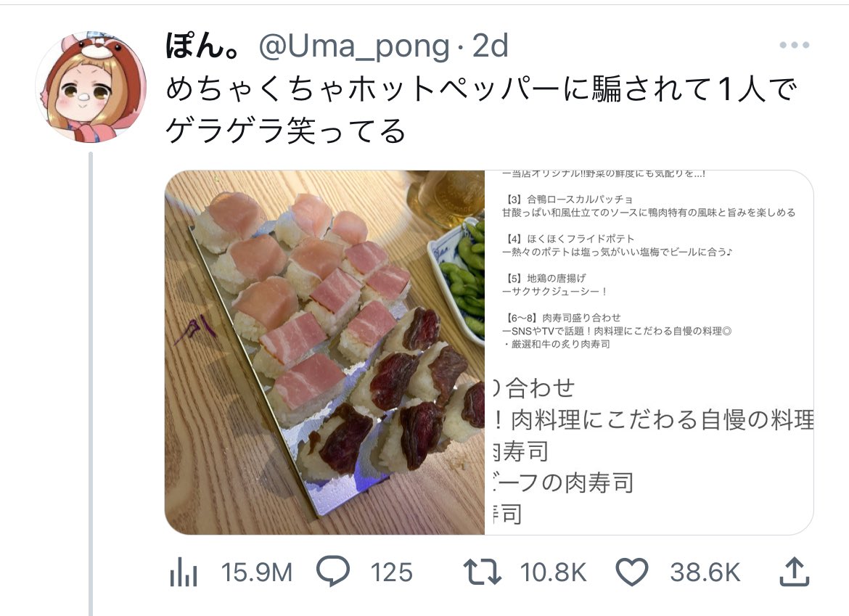Click the reply speech bubble icon
This screenshot has width=849, height=616.
(332, 572)
